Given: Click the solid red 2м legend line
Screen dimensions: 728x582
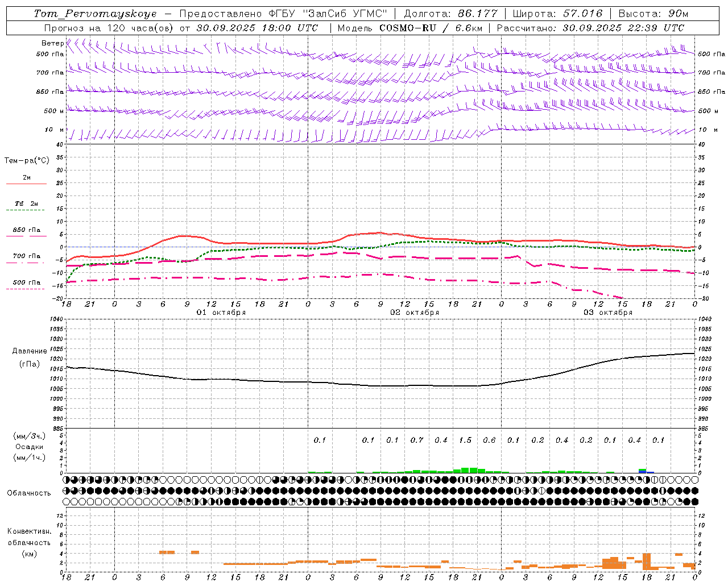Looking at the screenshot, I should (x=26, y=184).
